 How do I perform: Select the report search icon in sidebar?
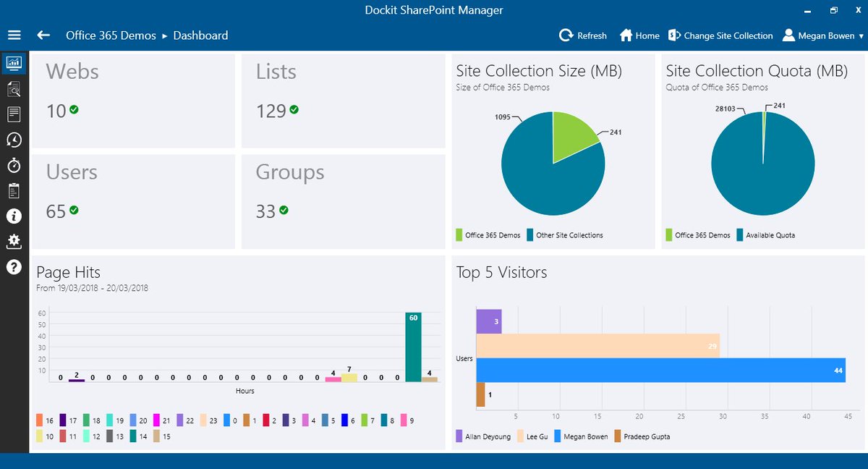(x=14, y=88)
